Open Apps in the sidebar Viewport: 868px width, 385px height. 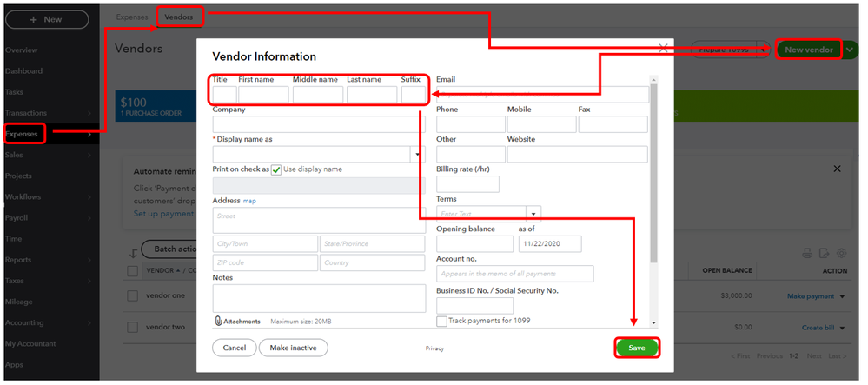(13, 364)
